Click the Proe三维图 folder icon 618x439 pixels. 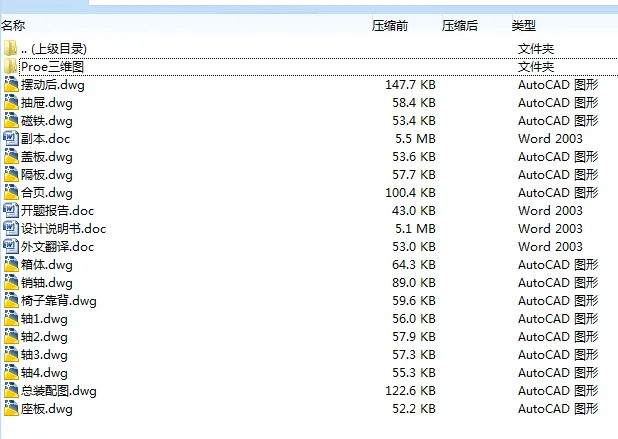11,66
